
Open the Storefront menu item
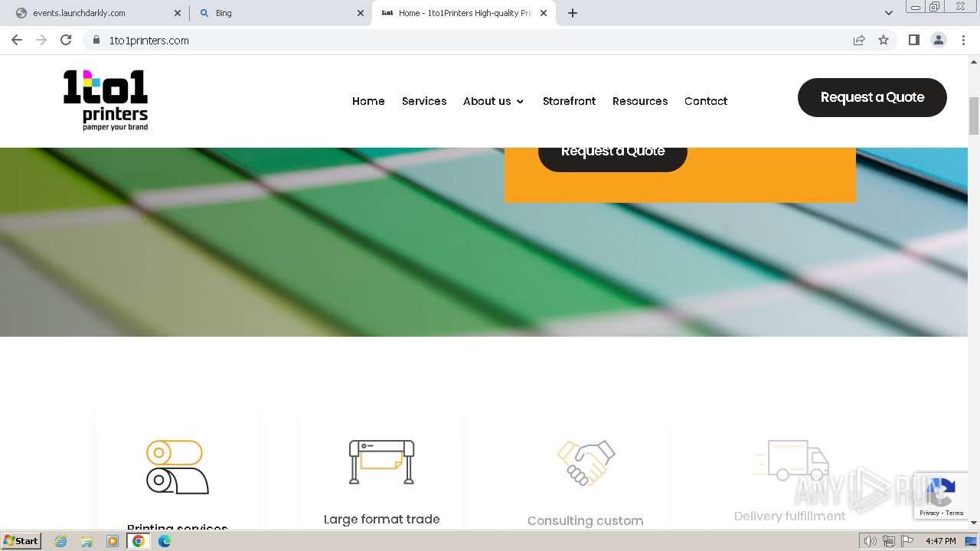pos(569,101)
